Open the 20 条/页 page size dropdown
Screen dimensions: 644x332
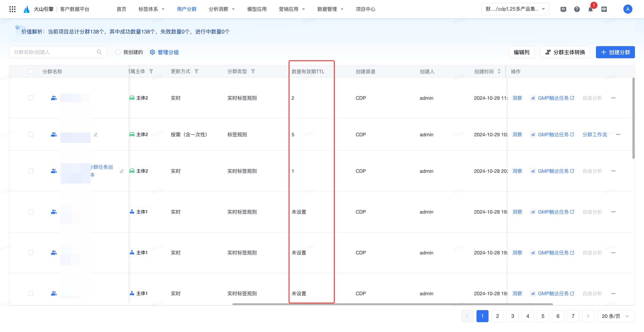(x=616, y=316)
